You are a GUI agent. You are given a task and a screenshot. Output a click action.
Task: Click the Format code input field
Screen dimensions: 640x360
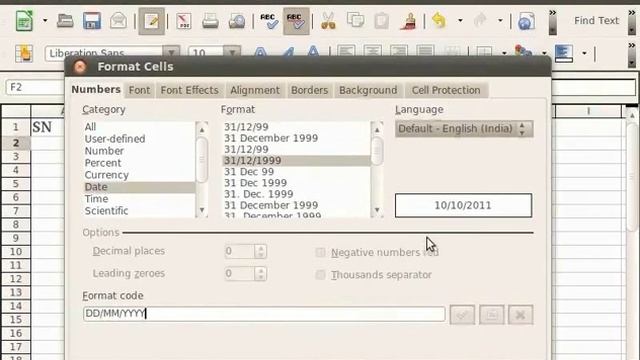point(264,314)
